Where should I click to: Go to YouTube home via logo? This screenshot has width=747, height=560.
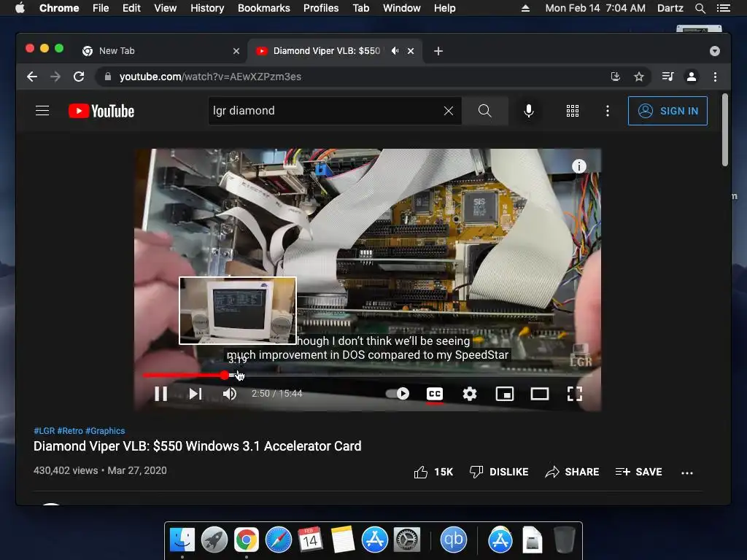(x=101, y=111)
